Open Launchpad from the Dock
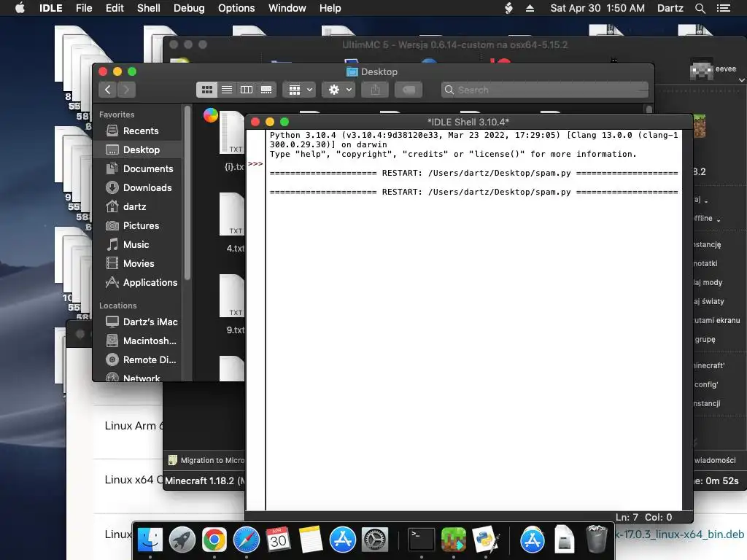 (182, 540)
